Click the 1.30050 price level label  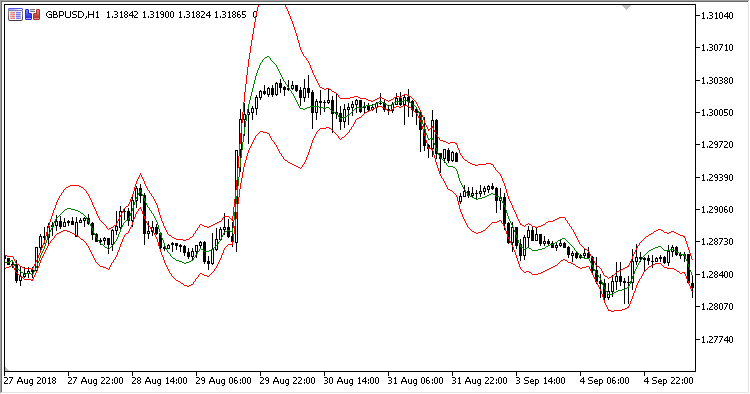click(x=717, y=113)
